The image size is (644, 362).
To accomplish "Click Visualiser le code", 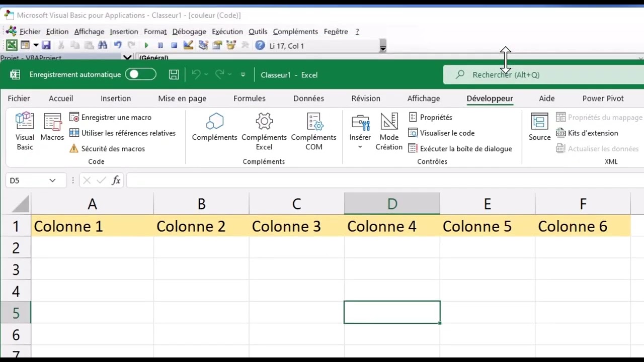I will pyautogui.click(x=441, y=133).
